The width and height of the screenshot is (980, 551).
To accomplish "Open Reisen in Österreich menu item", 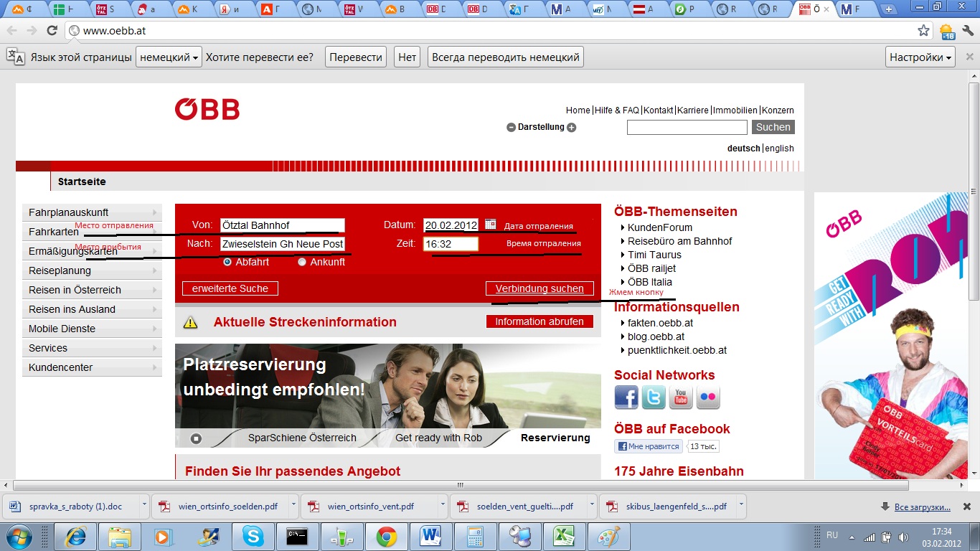I will click(x=93, y=290).
